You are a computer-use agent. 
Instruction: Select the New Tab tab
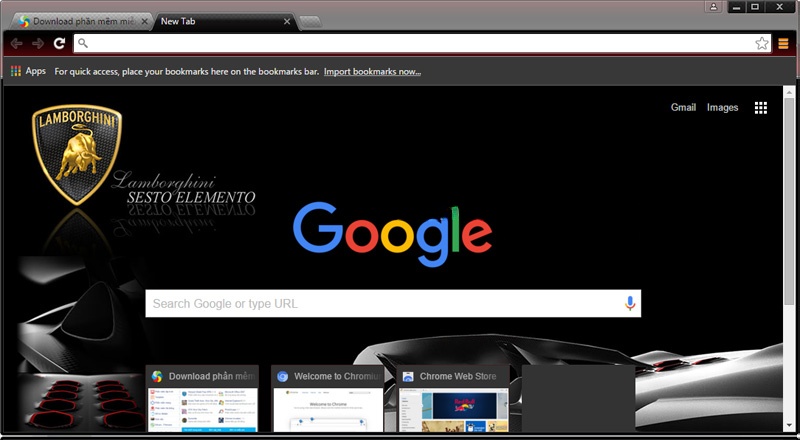[224, 21]
